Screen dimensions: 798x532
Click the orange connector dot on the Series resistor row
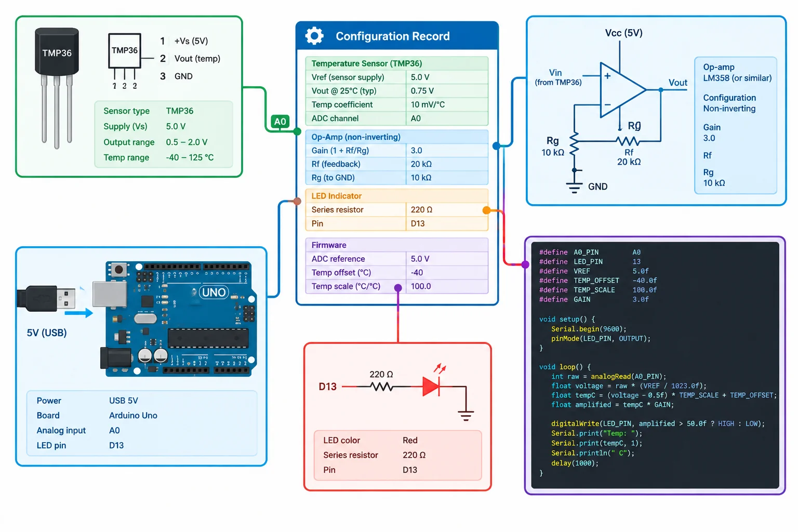point(486,210)
